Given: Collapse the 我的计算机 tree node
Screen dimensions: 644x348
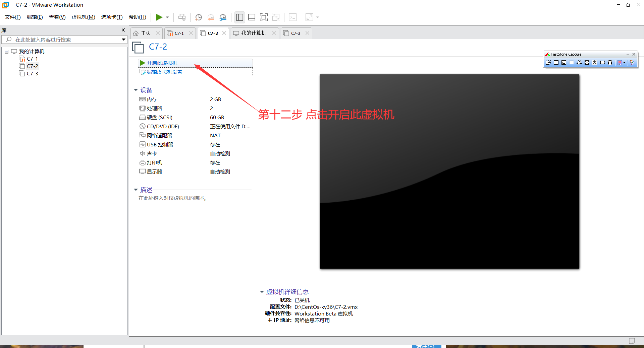Looking at the screenshot, I should 6,52.
